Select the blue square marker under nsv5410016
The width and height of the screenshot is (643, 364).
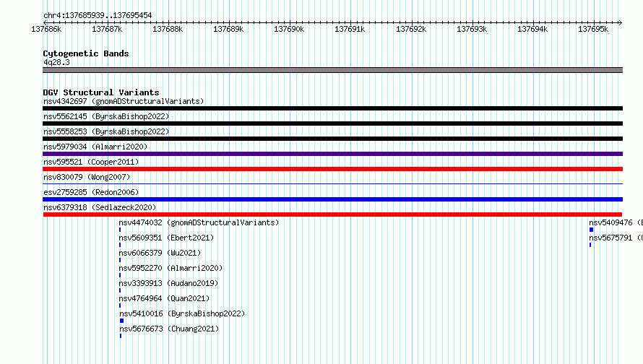pos(122,321)
